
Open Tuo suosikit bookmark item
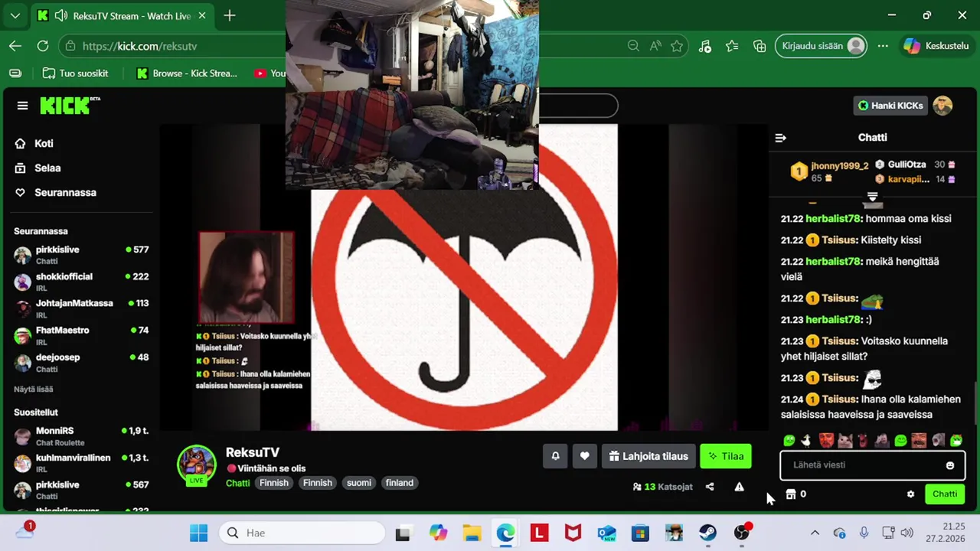[x=75, y=73]
